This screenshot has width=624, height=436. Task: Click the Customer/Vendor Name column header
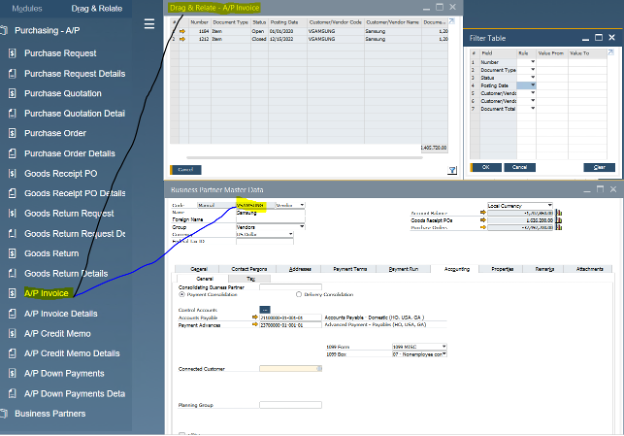(x=392, y=22)
